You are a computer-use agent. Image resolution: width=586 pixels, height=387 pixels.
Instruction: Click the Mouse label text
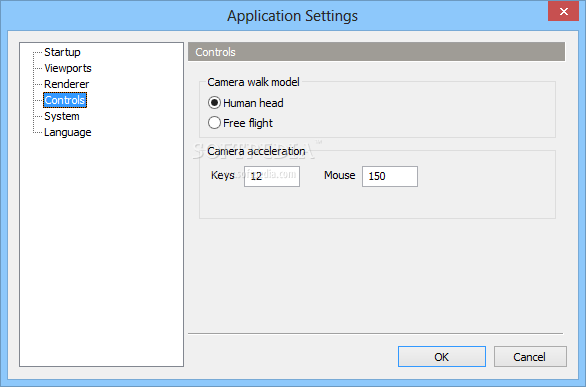tap(339, 175)
